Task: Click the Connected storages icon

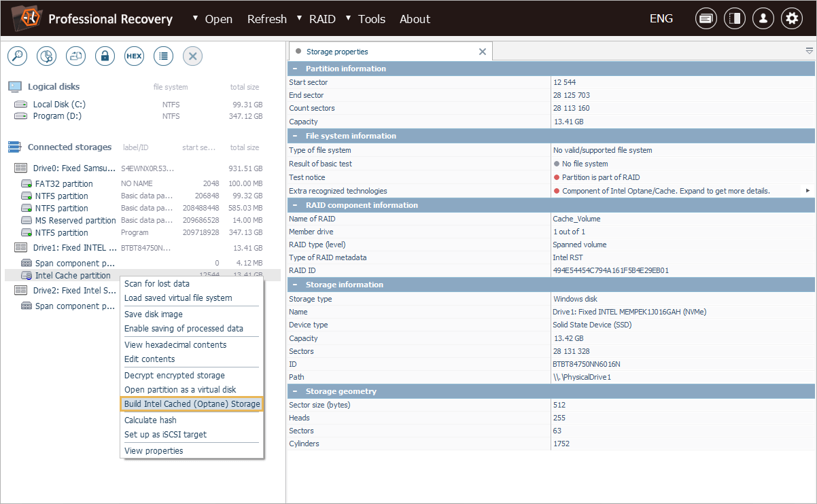Action: click(15, 147)
